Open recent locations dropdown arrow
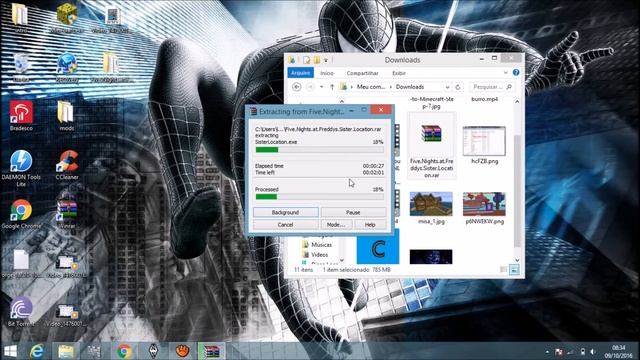640x360 pixels. pos(322,87)
